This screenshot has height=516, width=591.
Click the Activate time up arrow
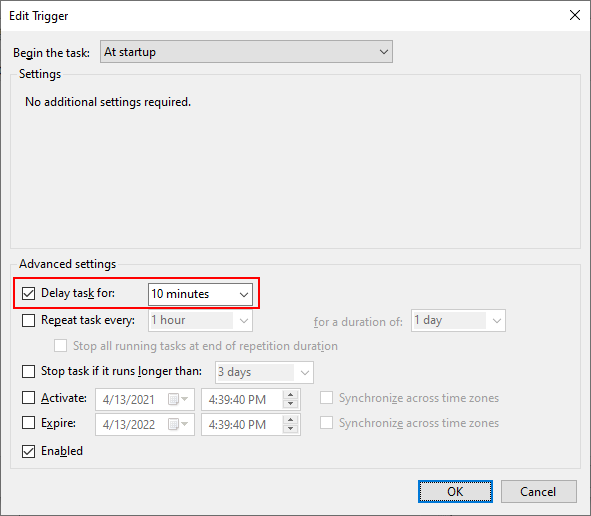pyautogui.click(x=290, y=395)
